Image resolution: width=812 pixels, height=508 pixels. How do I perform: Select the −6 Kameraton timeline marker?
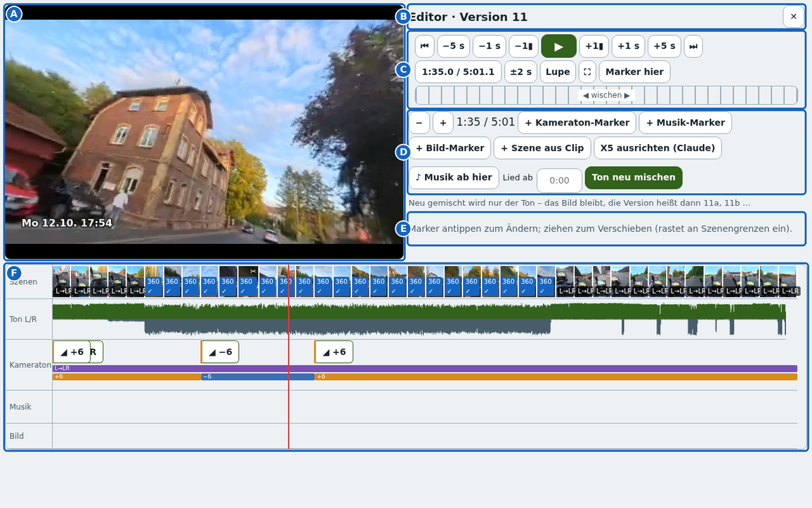(x=220, y=352)
